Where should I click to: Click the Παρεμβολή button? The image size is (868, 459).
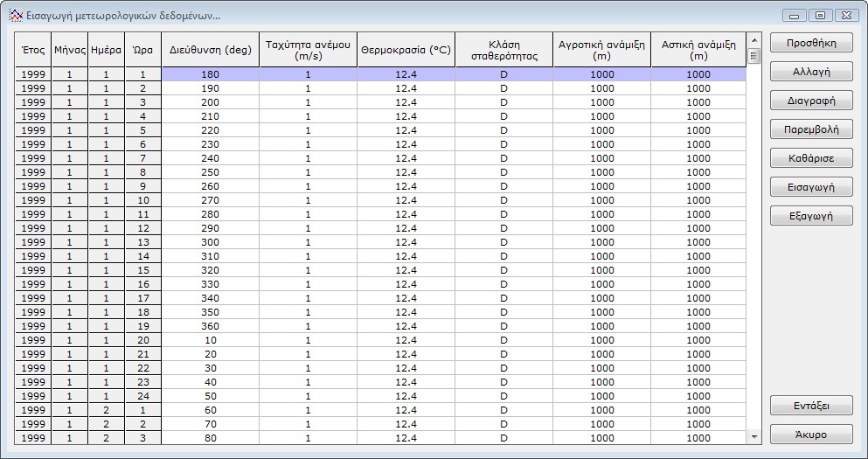[810, 129]
